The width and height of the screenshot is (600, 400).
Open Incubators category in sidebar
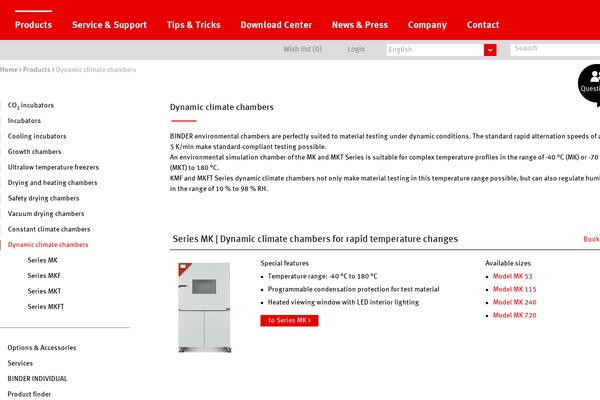coord(24,121)
